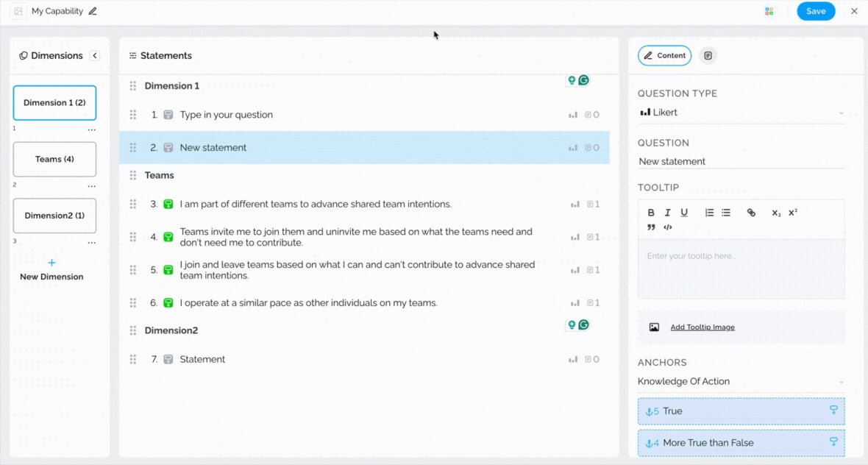Viewport: 868px width, 465px height.
Task: Apply subscript formatting in tooltip editor
Action: [776, 213]
